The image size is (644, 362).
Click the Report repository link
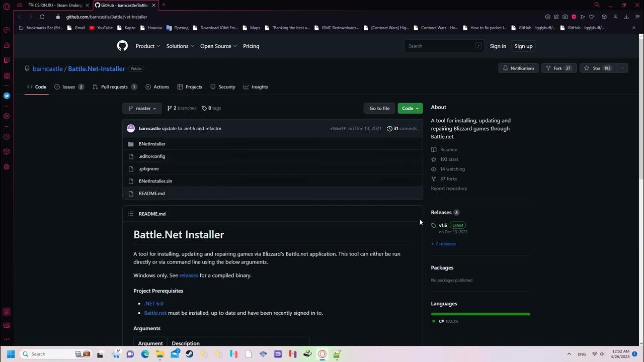pos(449,189)
